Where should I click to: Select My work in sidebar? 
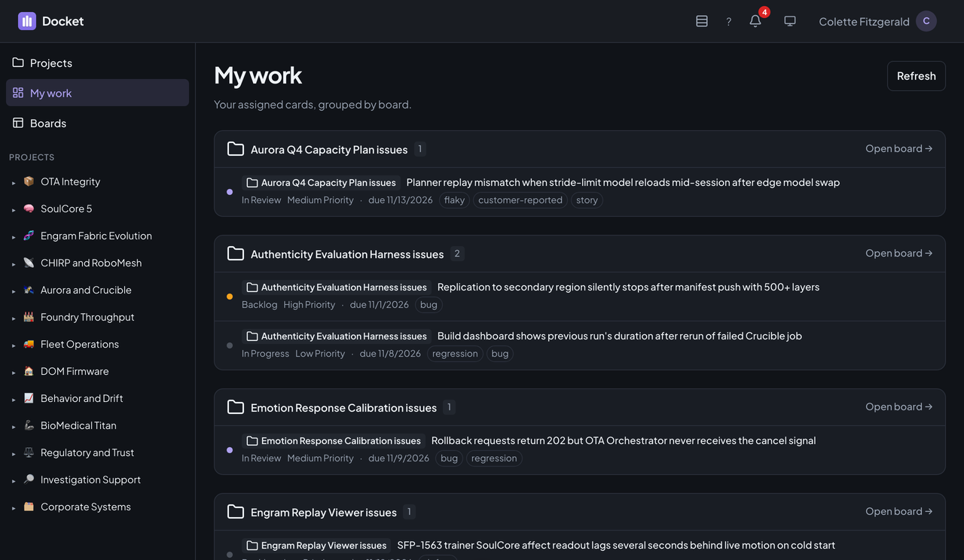point(97,93)
